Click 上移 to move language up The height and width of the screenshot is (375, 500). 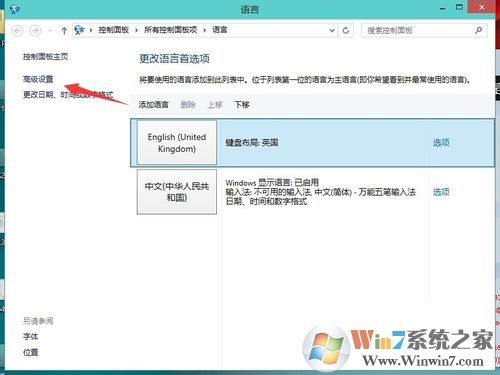(215, 105)
